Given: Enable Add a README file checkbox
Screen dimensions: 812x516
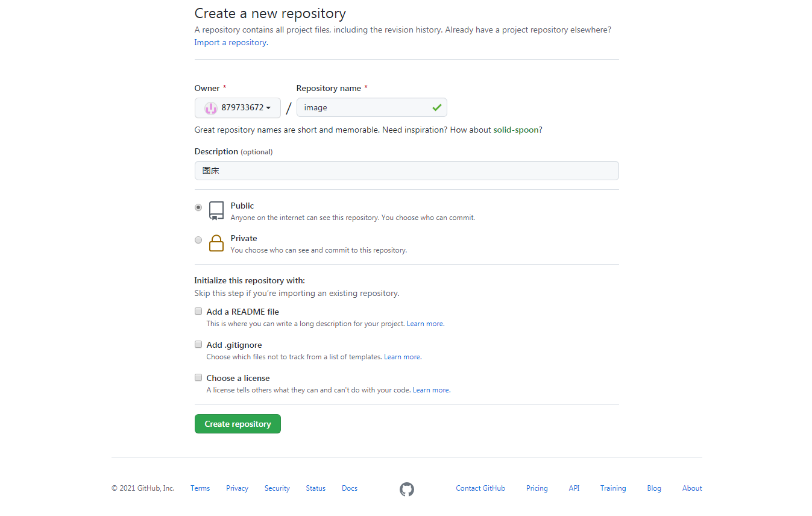Looking at the screenshot, I should (x=198, y=312).
